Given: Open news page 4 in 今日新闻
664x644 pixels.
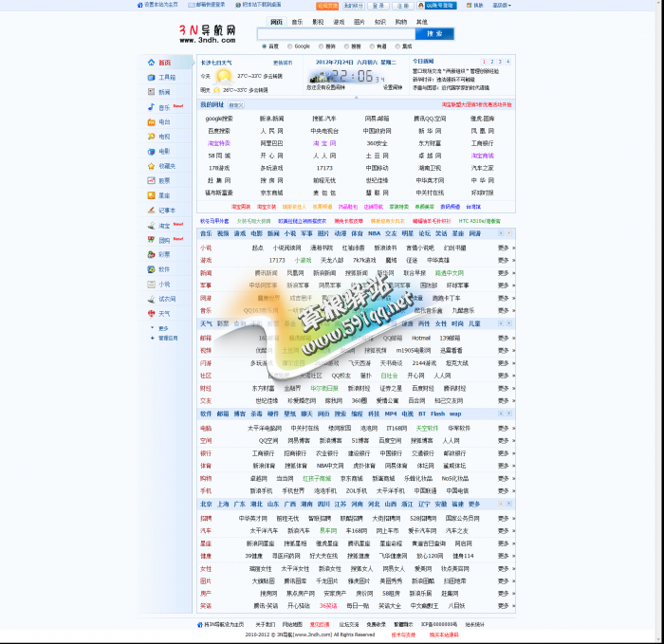Looking at the screenshot, I should tap(507, 62).
